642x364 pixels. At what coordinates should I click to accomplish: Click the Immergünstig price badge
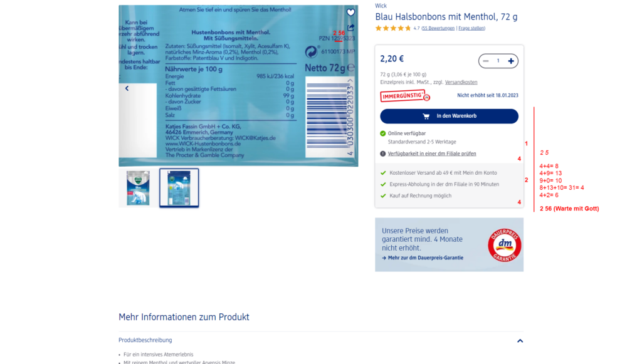[405, 96]
